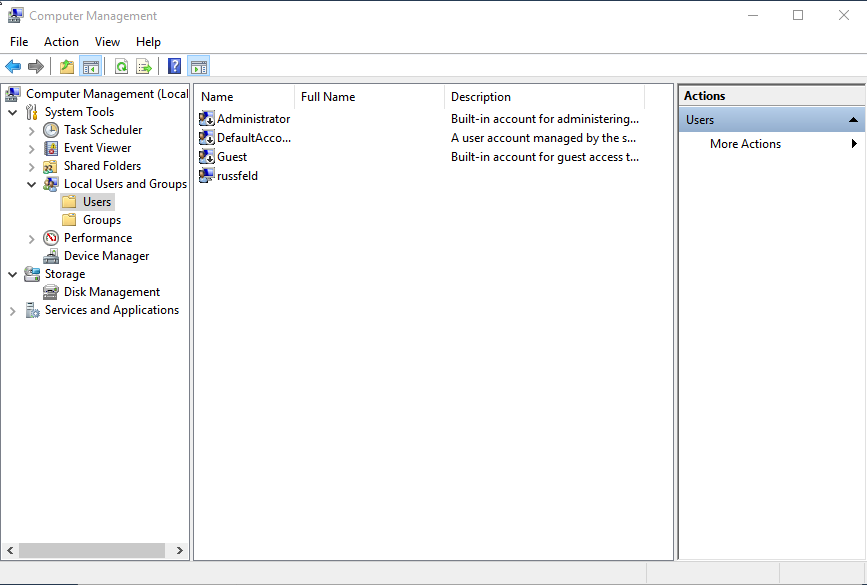Image resolution: width=867 pixels, height=585 pixels.
Task: Click the tree pane horizontal scrollbar
Action: 92,550
